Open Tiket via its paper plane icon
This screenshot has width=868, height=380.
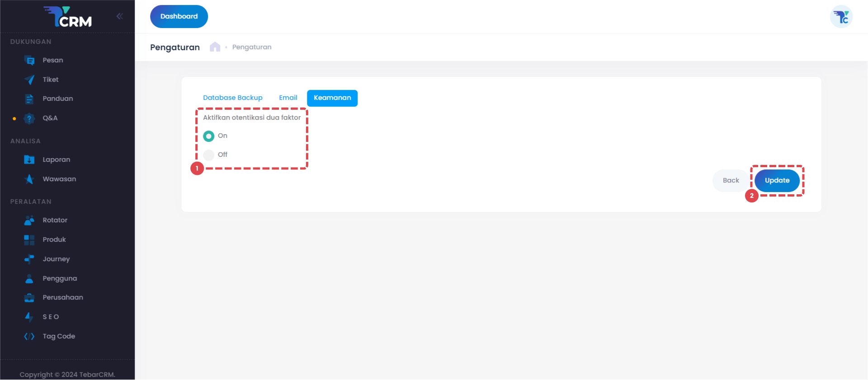click(29, 80)
